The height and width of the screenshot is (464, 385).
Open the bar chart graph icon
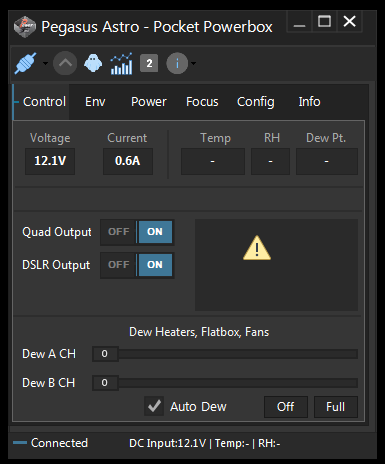coord(121,63)
